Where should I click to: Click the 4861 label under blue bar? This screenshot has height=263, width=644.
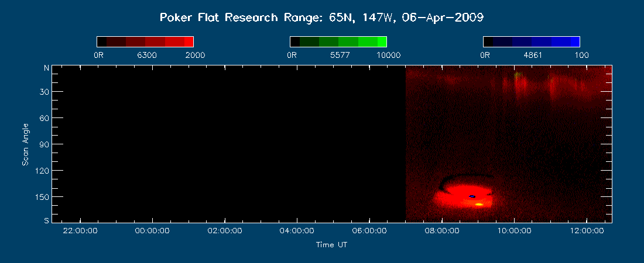click(x=533, y=56)
